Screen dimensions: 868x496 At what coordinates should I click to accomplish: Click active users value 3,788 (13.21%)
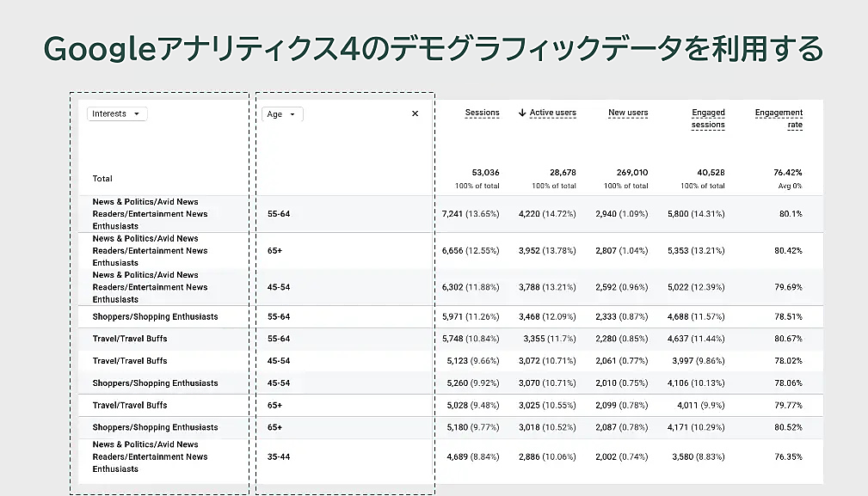(547, 287)
